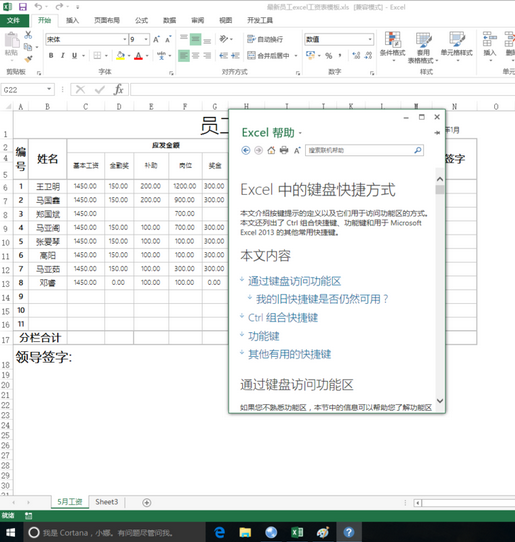The image size is (515, 542).
Task: Switch to the 插入 ribbon tab
Action: click(72, 20)
